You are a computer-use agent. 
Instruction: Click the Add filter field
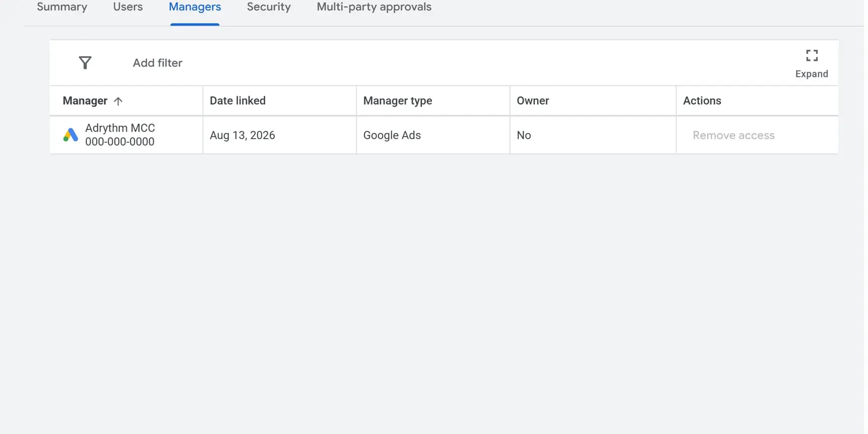point(158,63)
